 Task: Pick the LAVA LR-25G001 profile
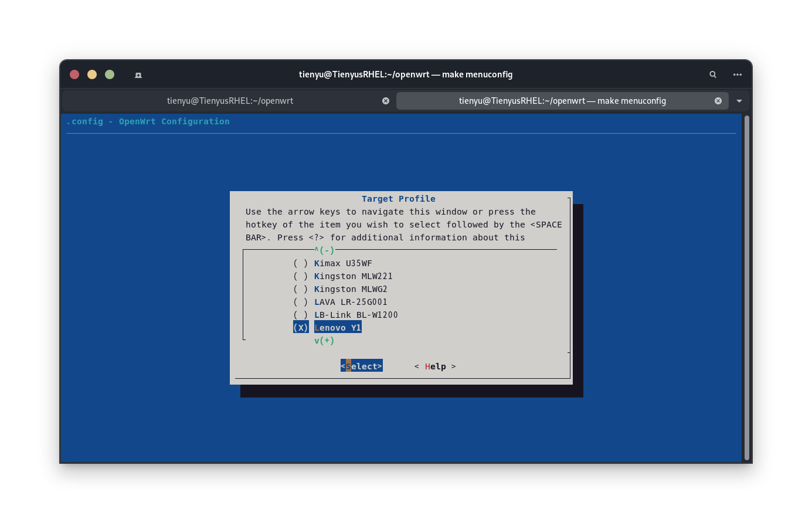(351, 302)
